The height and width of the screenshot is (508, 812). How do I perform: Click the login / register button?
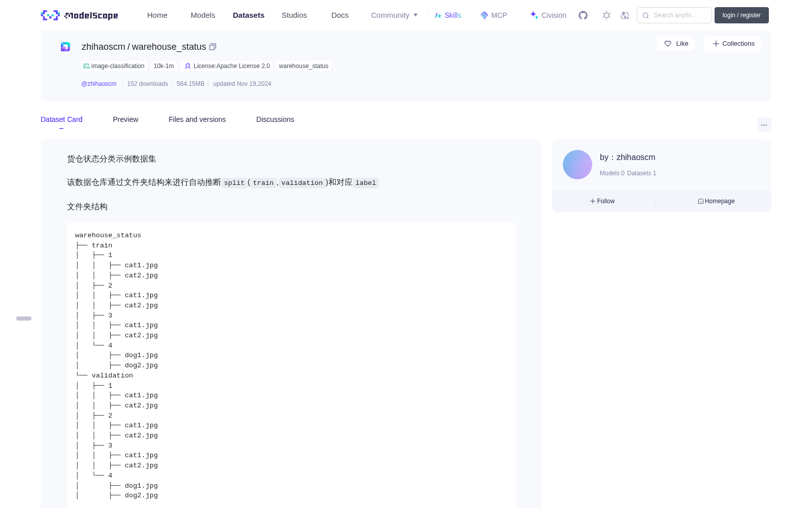741,15
